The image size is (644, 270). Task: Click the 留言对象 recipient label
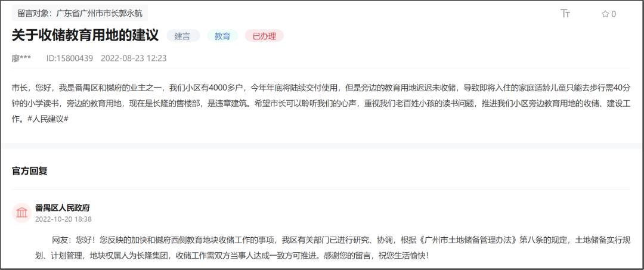80,13
